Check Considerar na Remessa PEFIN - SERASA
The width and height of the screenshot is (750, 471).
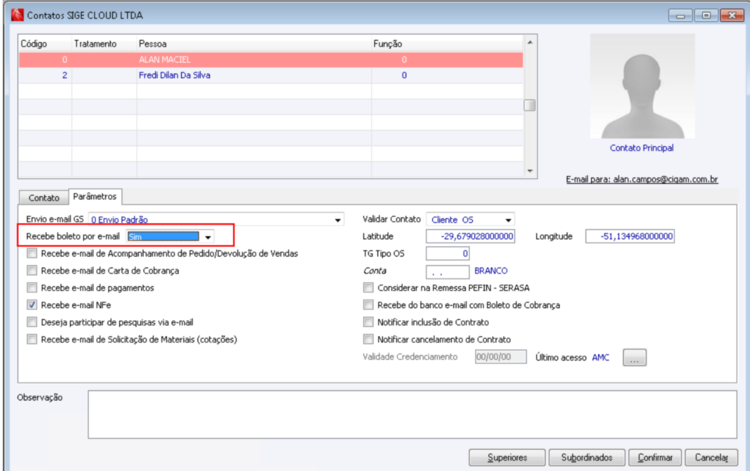[x=368, y=288]
